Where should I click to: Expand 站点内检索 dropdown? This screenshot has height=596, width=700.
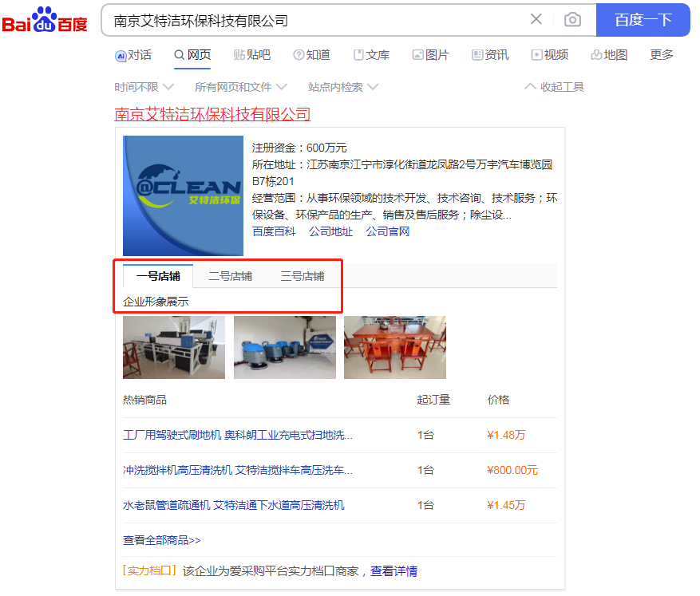(x=343, y=87)
